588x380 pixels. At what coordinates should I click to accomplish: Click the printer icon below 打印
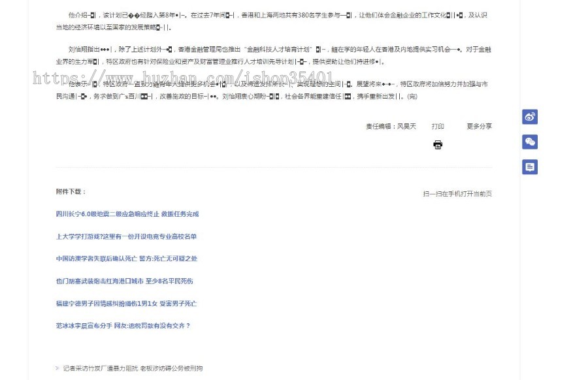pyautogui.click(x=438, y=145)
